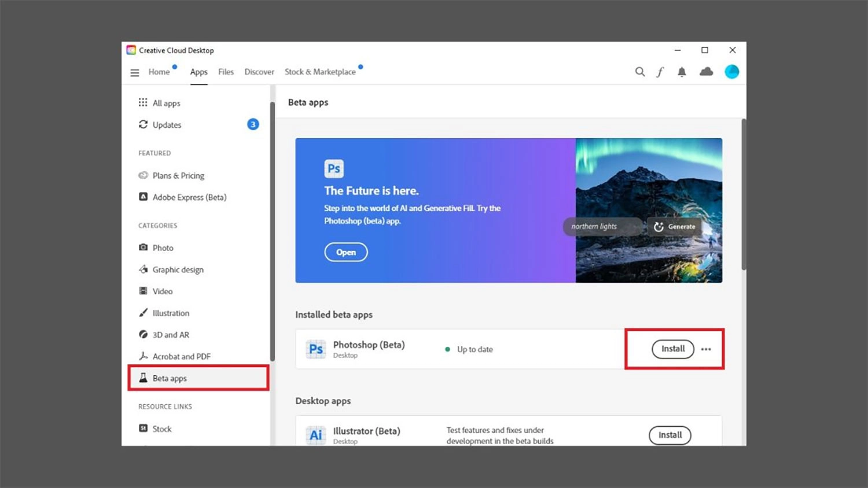The width and height of the screenshot is (868, 488).
Task: Click the Updates refresh icon
Action: tap(143, 124)
